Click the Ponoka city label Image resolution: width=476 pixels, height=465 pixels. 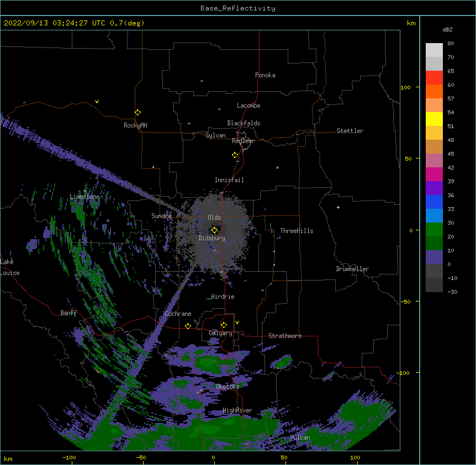coord(265,75)
